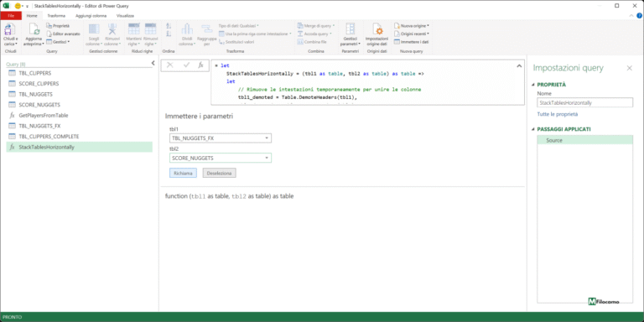Viewport: 644px width, 322px height.
Task: Click Mantieni righe icon
Action: [134, 29]
